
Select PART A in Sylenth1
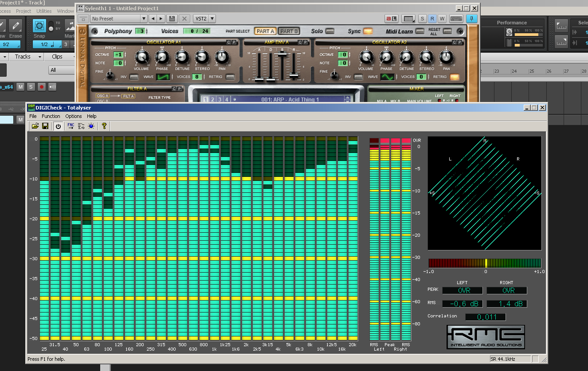265,31
